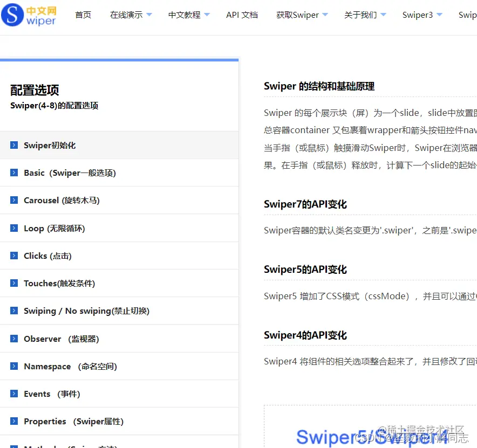
Task: Click subtitle Swiper(4-8)的配置选项
Action: click(54, 106)
